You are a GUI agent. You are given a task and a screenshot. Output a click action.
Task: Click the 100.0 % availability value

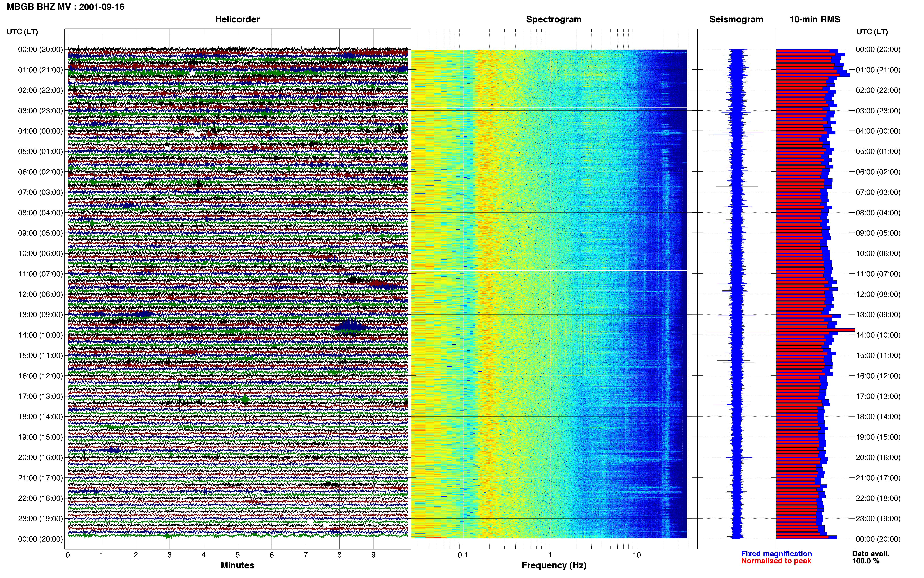click(865, 561)
